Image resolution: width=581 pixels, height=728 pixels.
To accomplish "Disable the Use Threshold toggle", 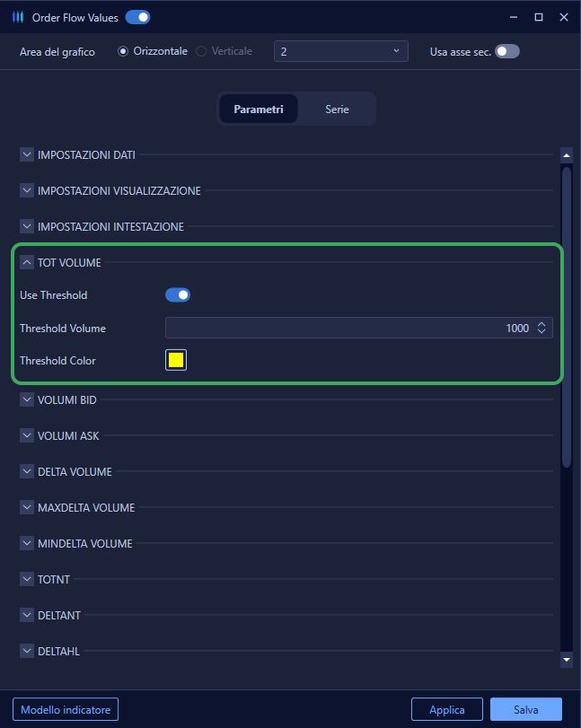I will (178, 294).
